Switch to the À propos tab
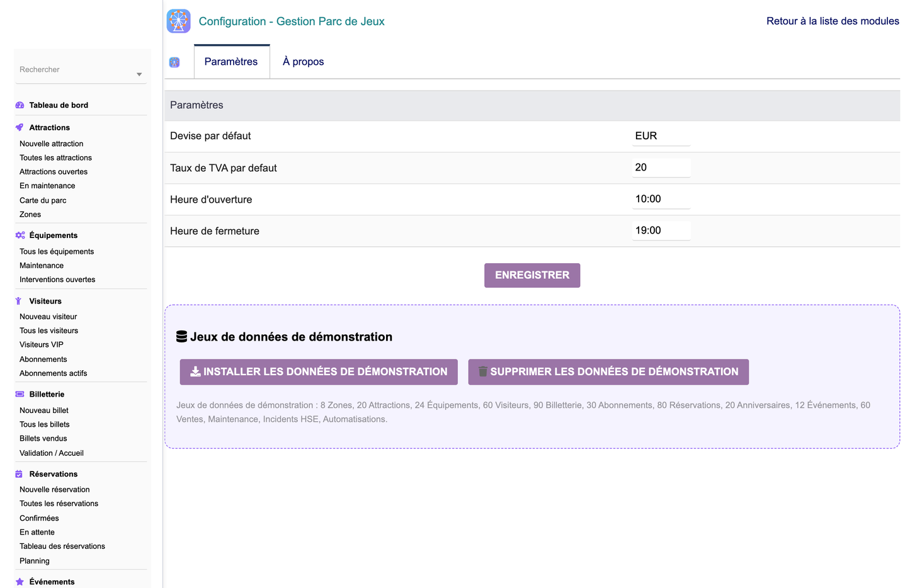 [304, 62]
